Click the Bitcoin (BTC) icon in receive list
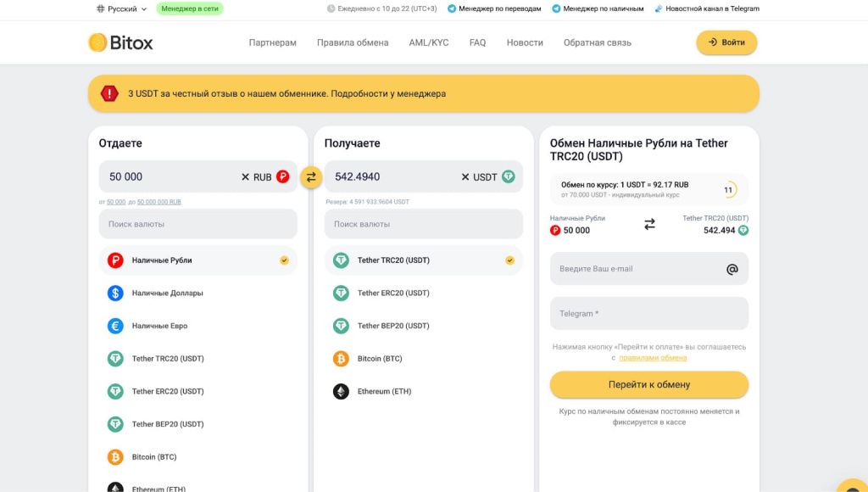 tap(341, 359)
